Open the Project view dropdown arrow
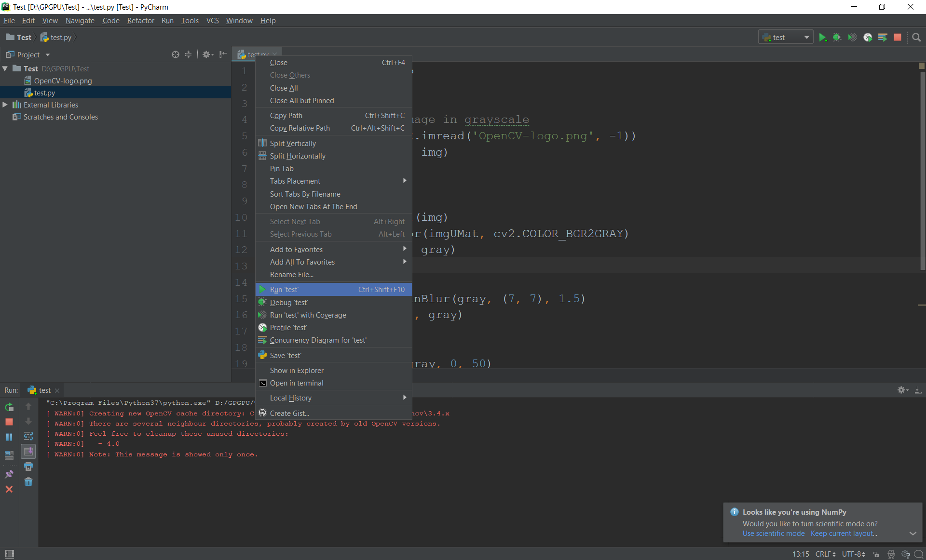 coord(48,55)
